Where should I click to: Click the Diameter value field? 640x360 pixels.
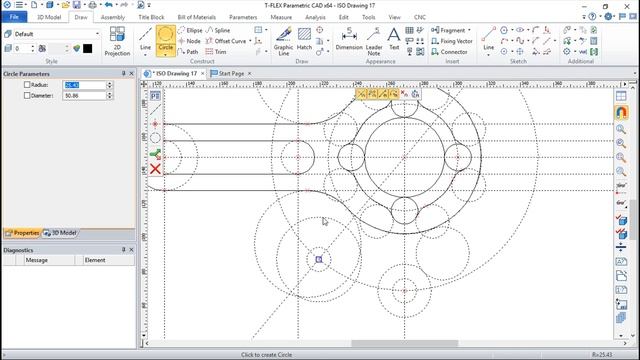click(x=84, y=96)
